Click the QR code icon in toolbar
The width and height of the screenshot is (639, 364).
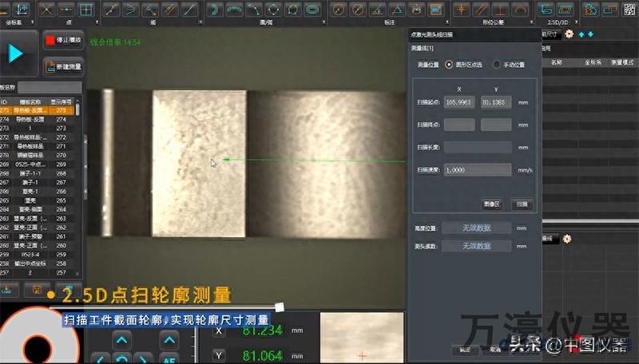630,10
